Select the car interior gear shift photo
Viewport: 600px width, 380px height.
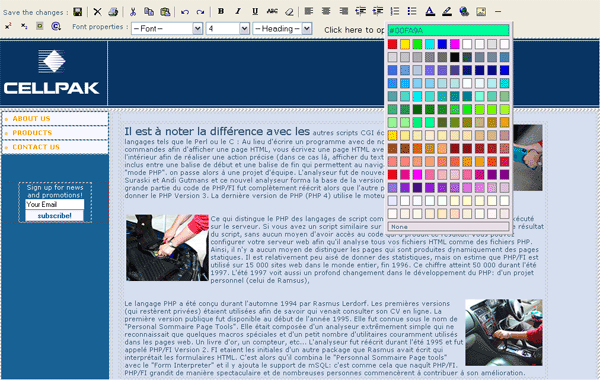504,332
